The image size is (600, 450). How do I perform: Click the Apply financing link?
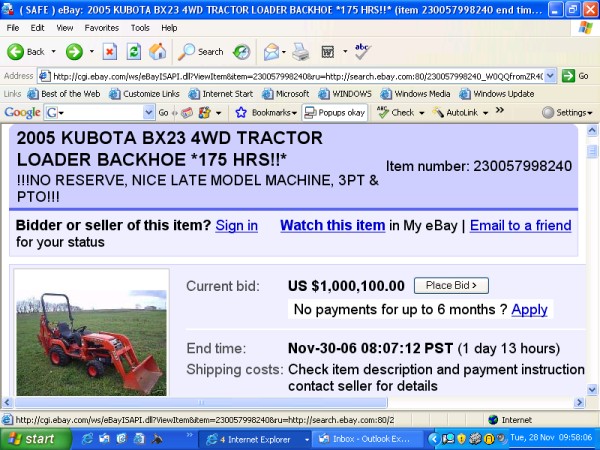529,310
